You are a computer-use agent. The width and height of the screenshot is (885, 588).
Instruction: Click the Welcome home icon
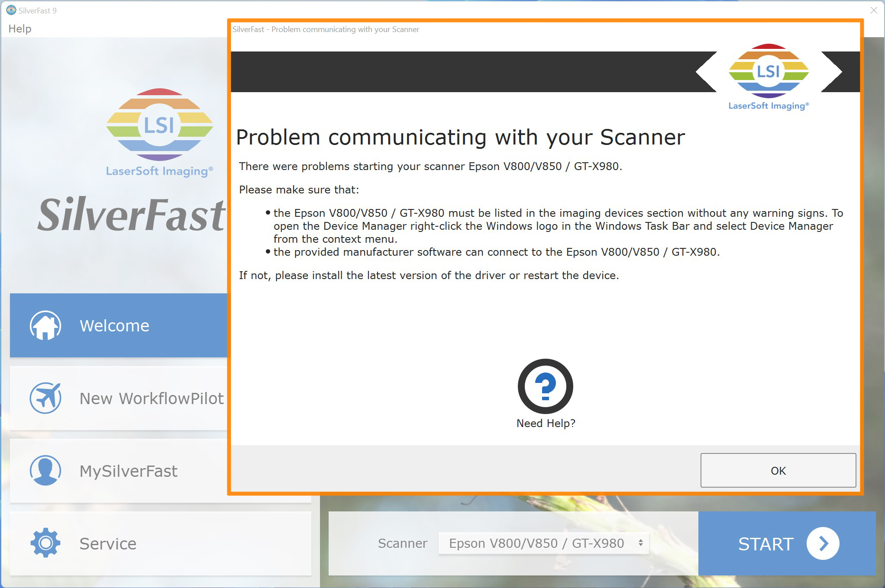click(x=45, y=325)
